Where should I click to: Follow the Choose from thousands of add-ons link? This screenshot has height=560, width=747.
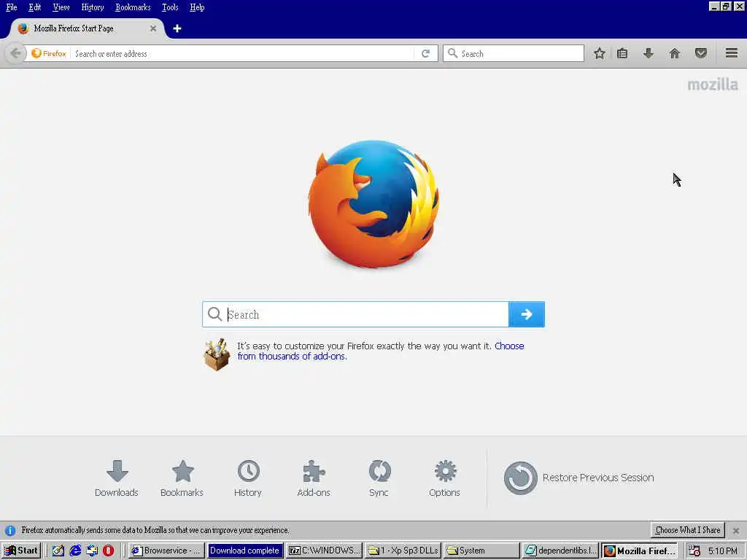[380, 351]
